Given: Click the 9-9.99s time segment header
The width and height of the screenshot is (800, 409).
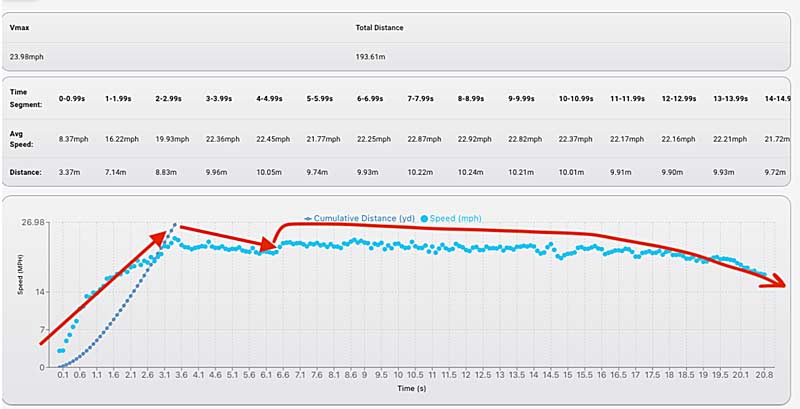Looking at the screenshot, I should coord(521,98).
